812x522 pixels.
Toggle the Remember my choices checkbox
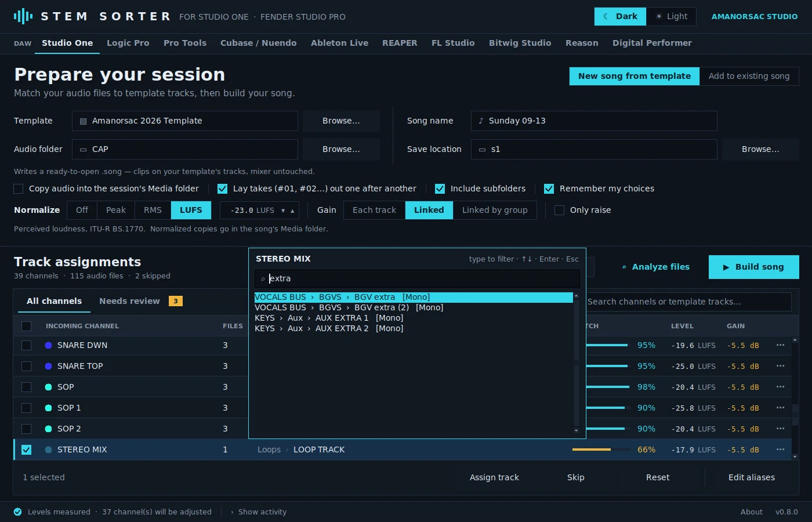(549, 188)
